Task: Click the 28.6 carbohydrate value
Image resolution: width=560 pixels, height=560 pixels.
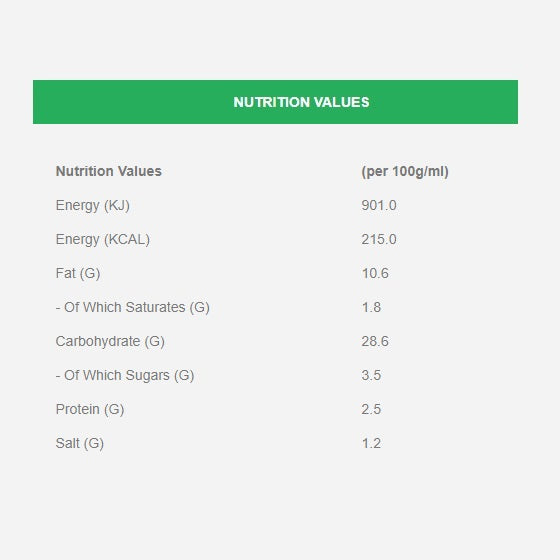Action: pos(375,341)
